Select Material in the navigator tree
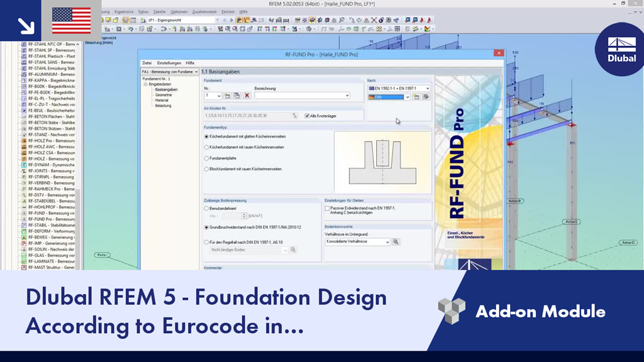The width and height of the screenshot is (644, 362). (162, 100)
